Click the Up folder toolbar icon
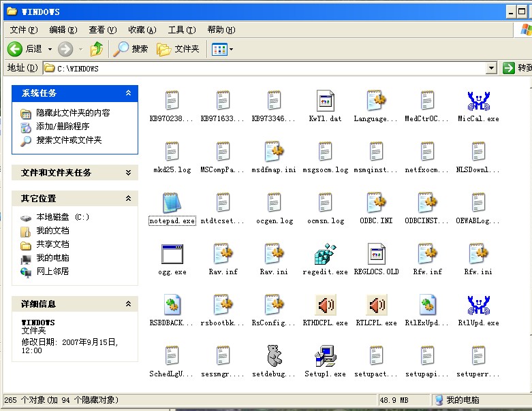The width and height of the screenshot is (532, 411). (x=97, y=49)
